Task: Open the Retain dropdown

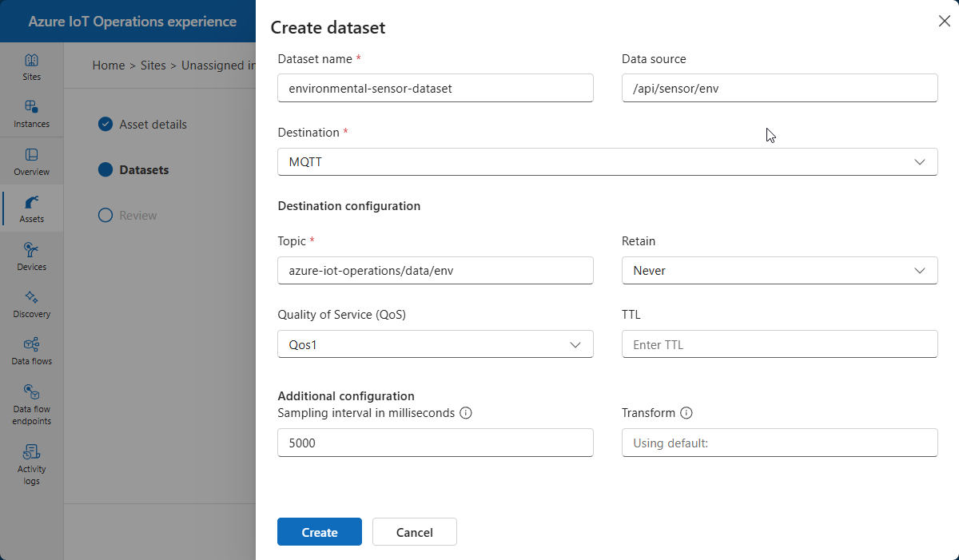Action: pos(779,270)
